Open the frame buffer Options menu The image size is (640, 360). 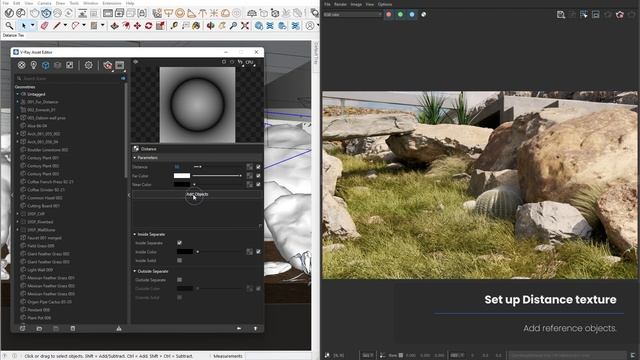coord(384,4)
